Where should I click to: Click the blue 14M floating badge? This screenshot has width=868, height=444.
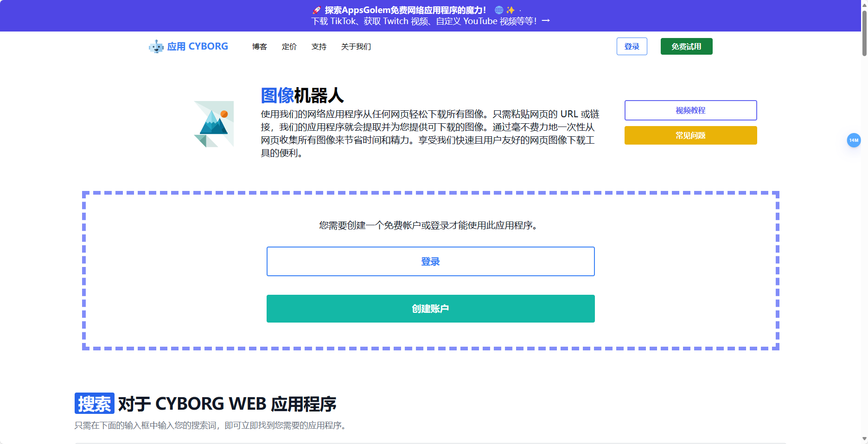pos(854,140)
